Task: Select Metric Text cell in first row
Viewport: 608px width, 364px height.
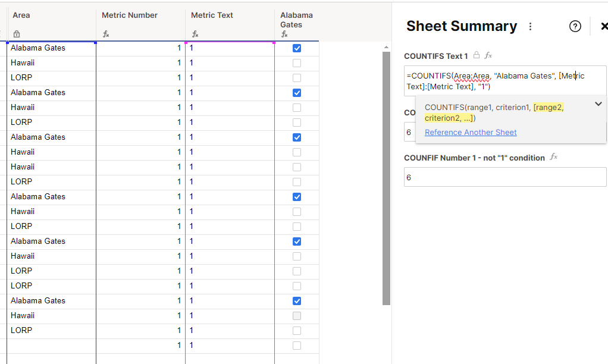Action: tap(230, 48)
